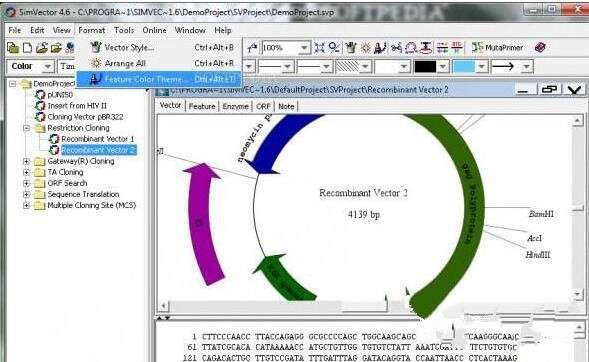Click the scissors restriction cut icon

(x=396, y=48)
